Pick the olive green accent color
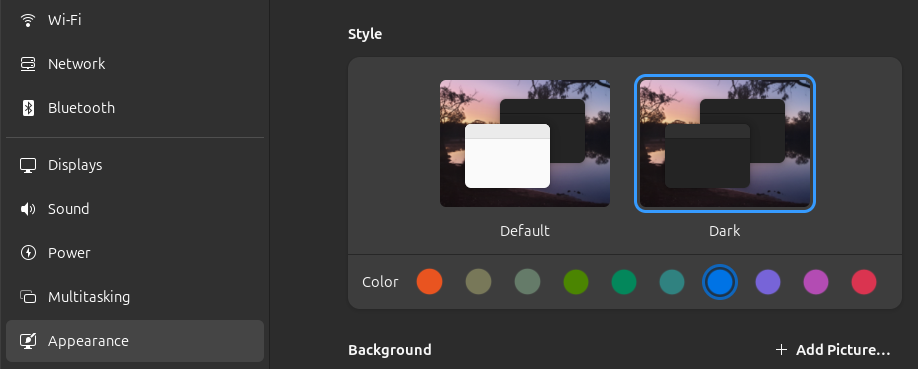The image size is (918, 369). pyautogui.click(x=576, y=282)
